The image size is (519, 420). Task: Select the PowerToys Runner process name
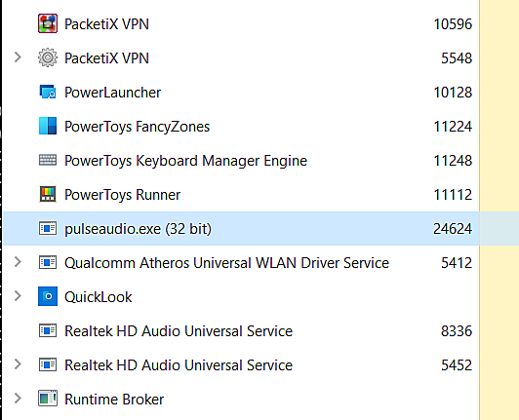(123, 195)
